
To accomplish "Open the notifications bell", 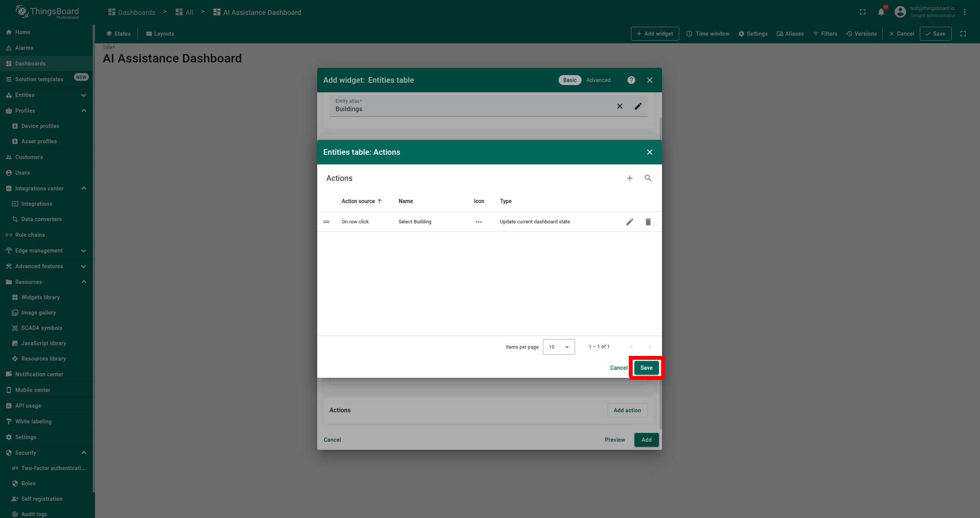I will [x=881, y=12].
